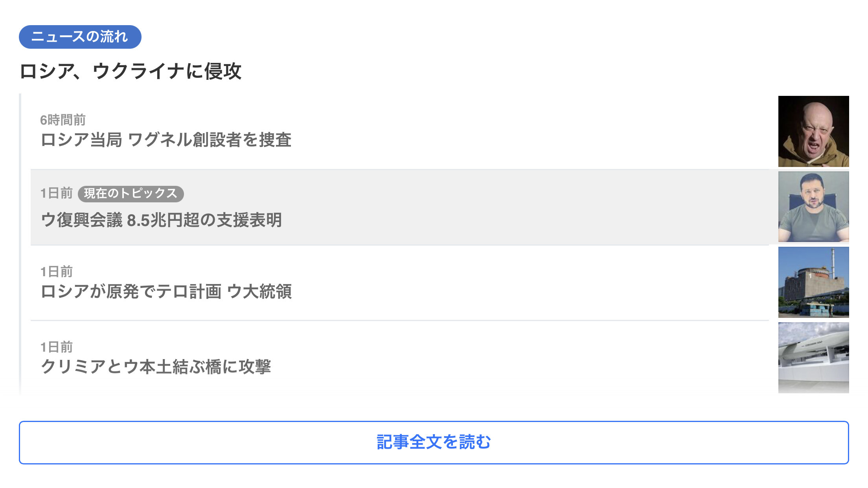Click 1日前 timestamp beside 現在のトピックス tag
This screenshot has height=488, width=868.
click(57, 193)
